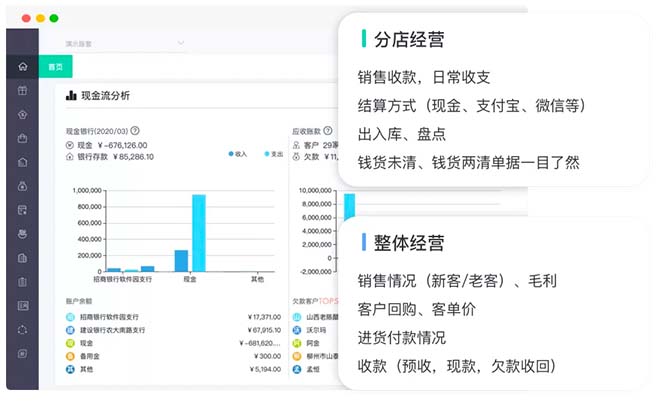Open the 演示账套 account set selector
This screenshot has width=660, height=402.
[125, 43]
